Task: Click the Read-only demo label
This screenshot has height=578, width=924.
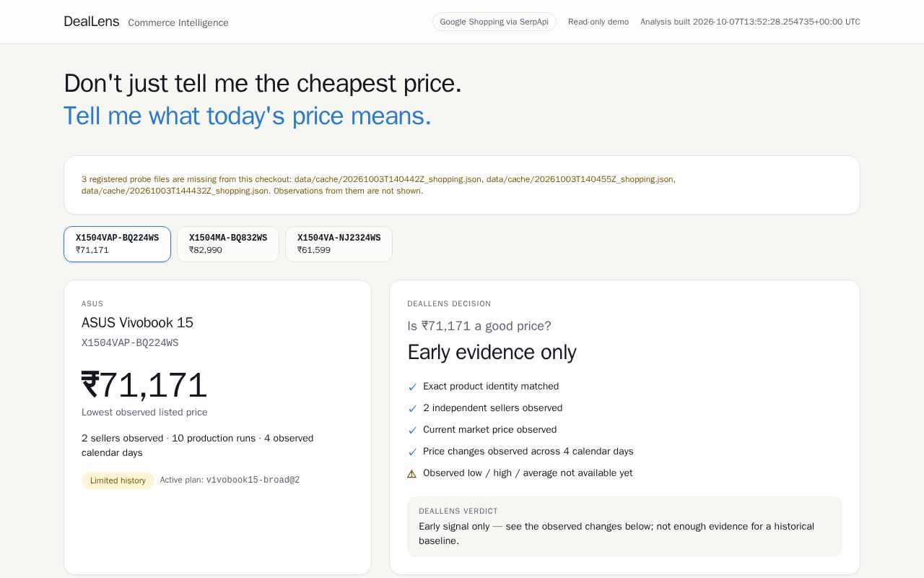Action: click(598, 22)
